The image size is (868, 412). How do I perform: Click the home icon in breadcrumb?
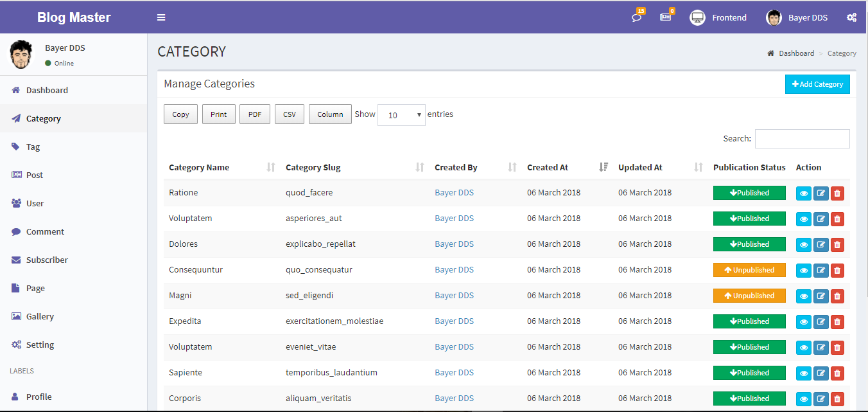click(x=770, y=53)
